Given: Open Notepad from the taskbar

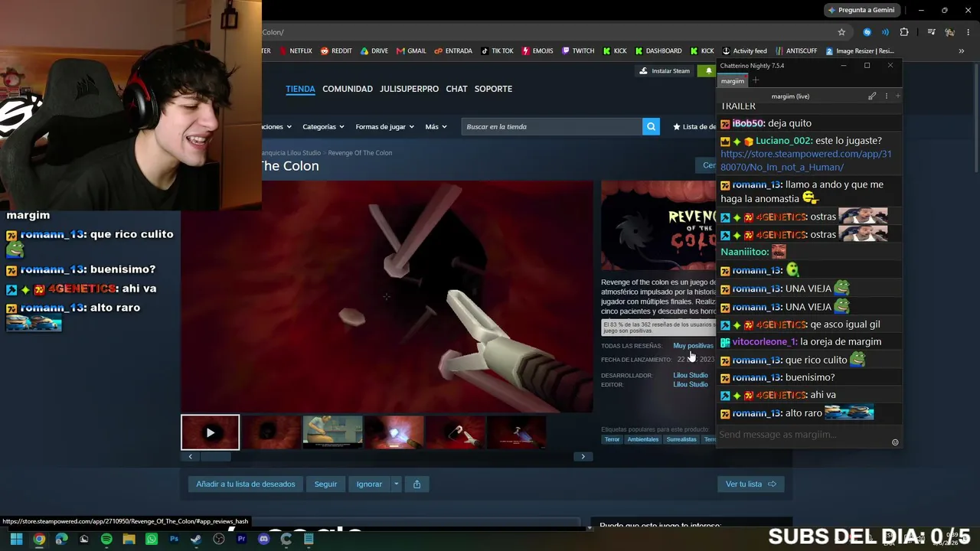Looking at the screenshot, I should (309, 539).
